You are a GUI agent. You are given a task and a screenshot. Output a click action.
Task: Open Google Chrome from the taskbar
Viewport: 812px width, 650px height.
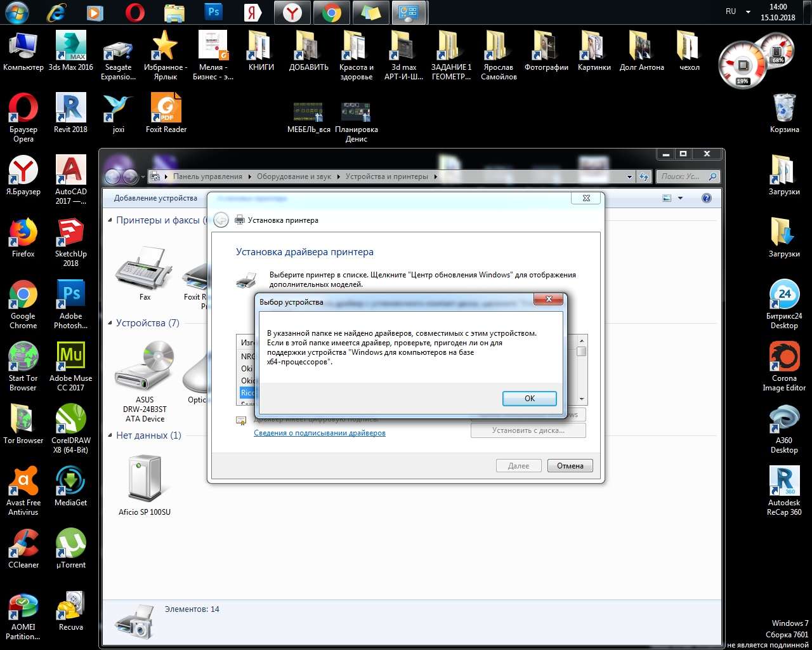tap(331, 12)
